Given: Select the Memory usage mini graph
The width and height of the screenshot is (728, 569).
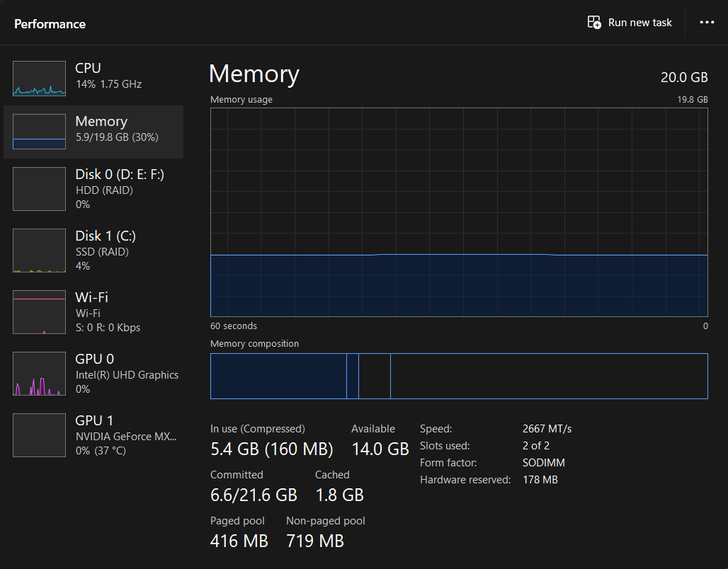Looking at the screenshot, I should 39,132.
